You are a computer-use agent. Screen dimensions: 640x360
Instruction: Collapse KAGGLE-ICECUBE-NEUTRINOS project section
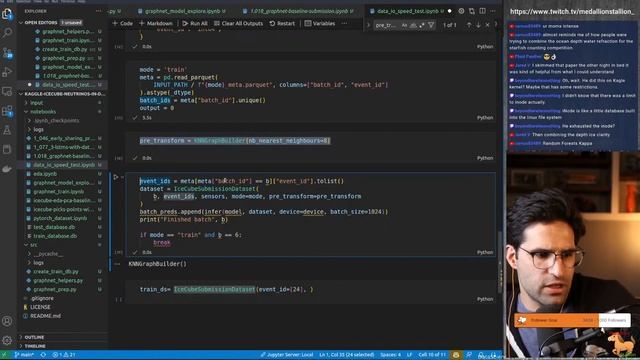click(62, 94)
